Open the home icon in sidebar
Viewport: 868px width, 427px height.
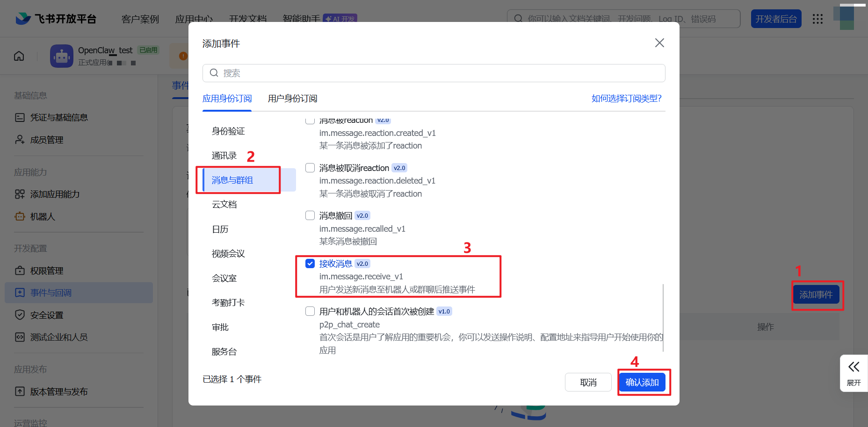coord(18,56)
